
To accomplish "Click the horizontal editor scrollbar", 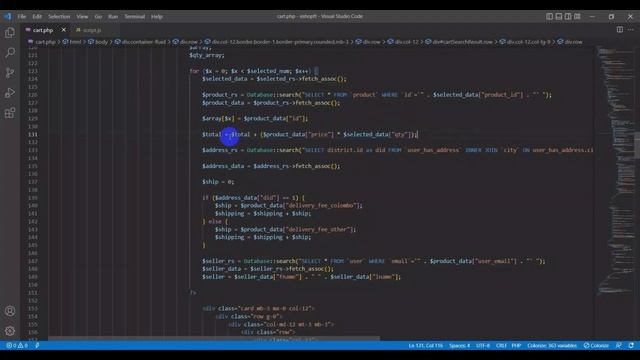I will (x=214, y=338).
